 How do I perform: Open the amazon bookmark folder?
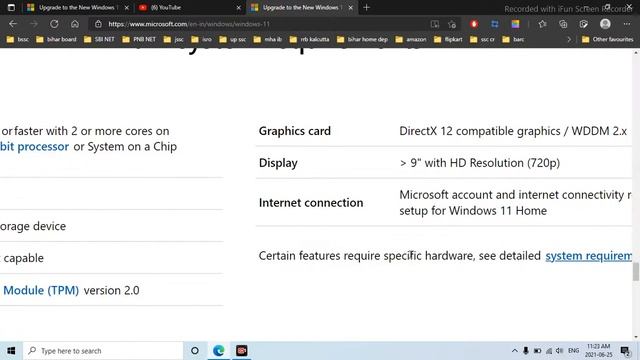point(411,39)
